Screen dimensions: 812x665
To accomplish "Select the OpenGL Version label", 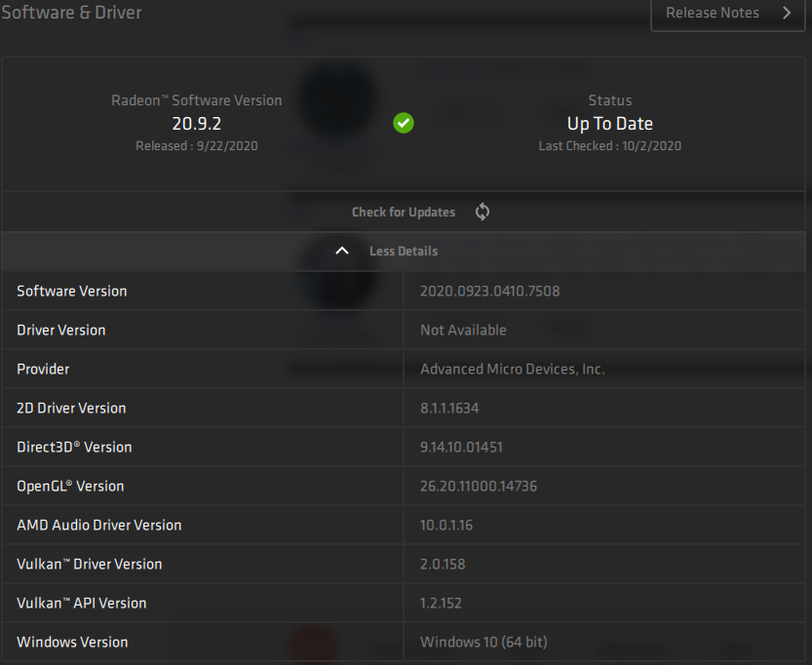I will coord(70,486).
